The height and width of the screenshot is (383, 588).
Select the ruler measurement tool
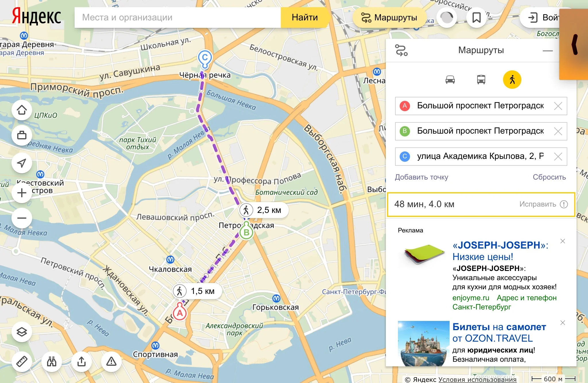pyautogui.click(x=22, y=361)
